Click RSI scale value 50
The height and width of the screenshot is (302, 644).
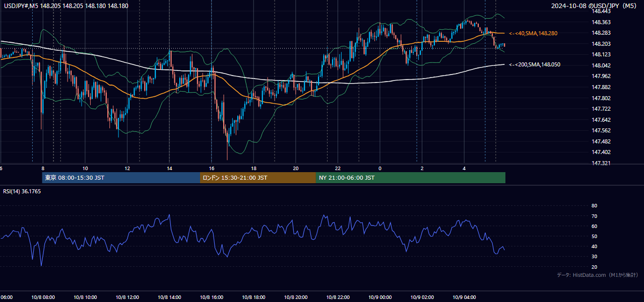point(594,236)
